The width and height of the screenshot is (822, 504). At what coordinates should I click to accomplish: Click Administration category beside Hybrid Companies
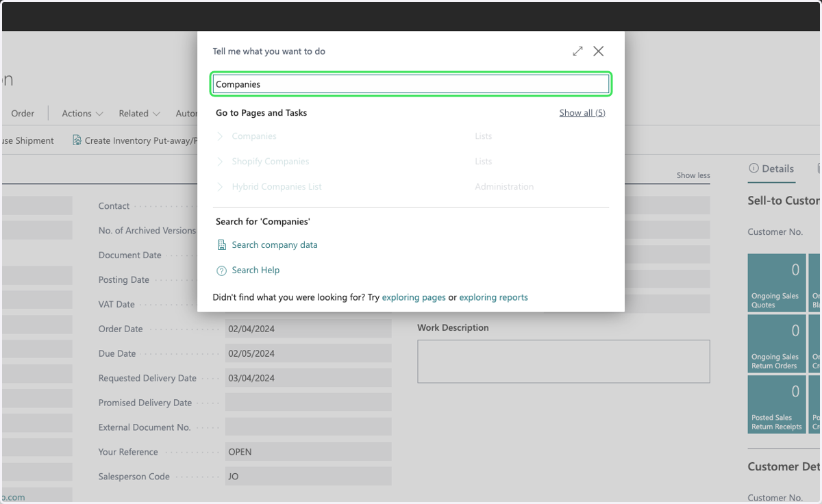(504, 186)
